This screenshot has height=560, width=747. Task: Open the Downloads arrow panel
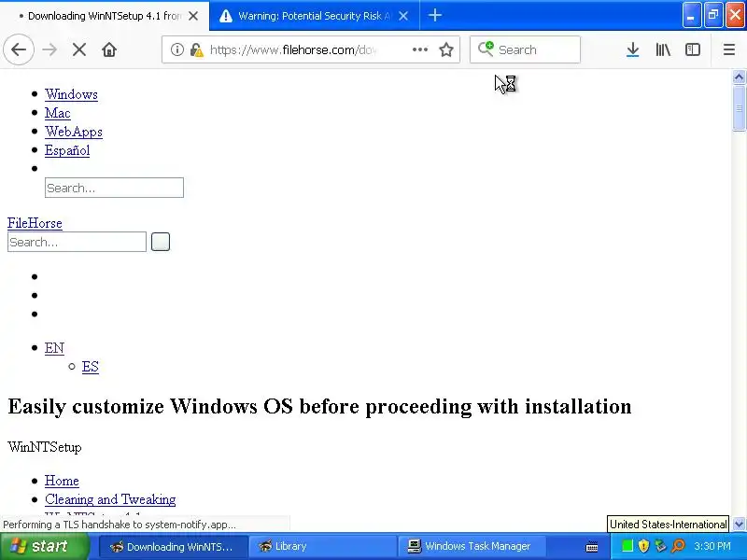coord(632,49)
